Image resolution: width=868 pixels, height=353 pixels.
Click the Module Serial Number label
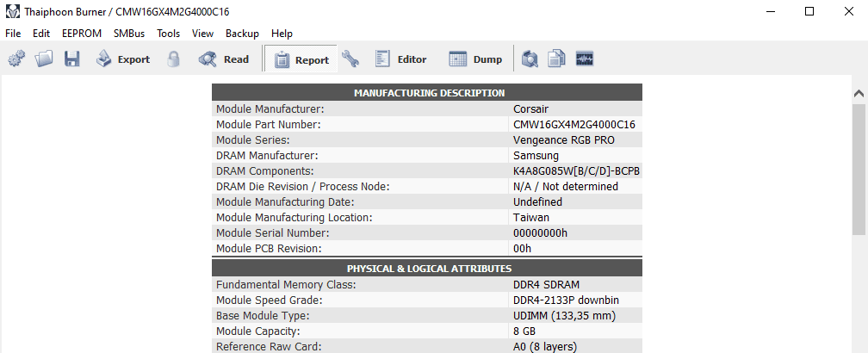pyautogui.click(x=273, y=233)
